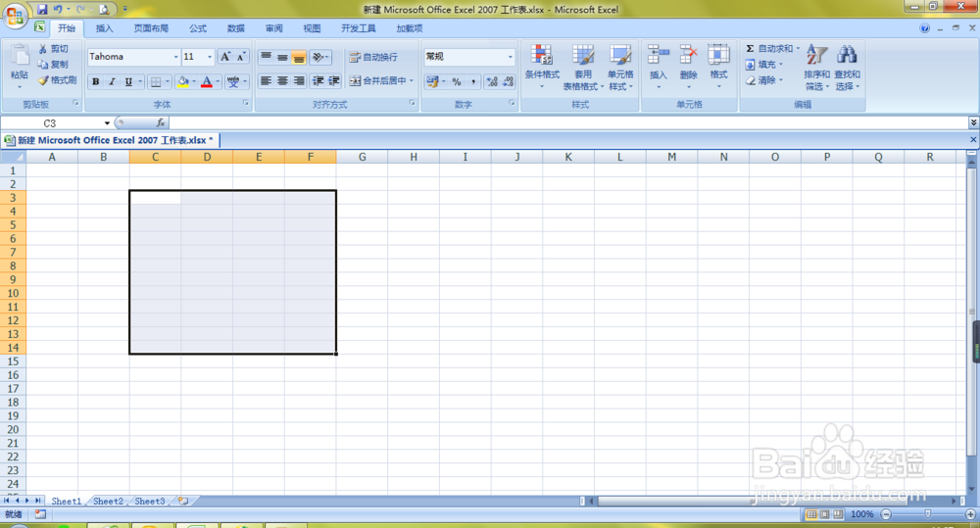Align text right
The width and height of the screenshot is (980, 528).
[299, 80]
